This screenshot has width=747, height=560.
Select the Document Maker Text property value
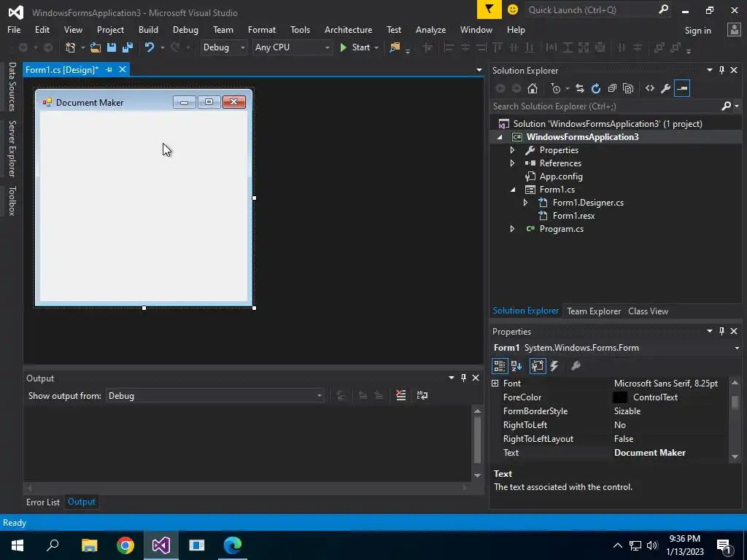[x=650, y=453]
